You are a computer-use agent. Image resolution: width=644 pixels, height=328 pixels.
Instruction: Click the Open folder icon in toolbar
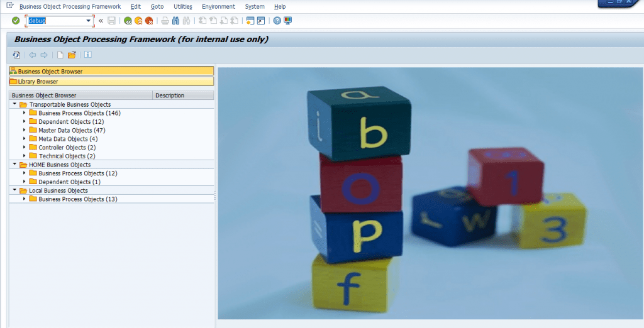[72, 55]
